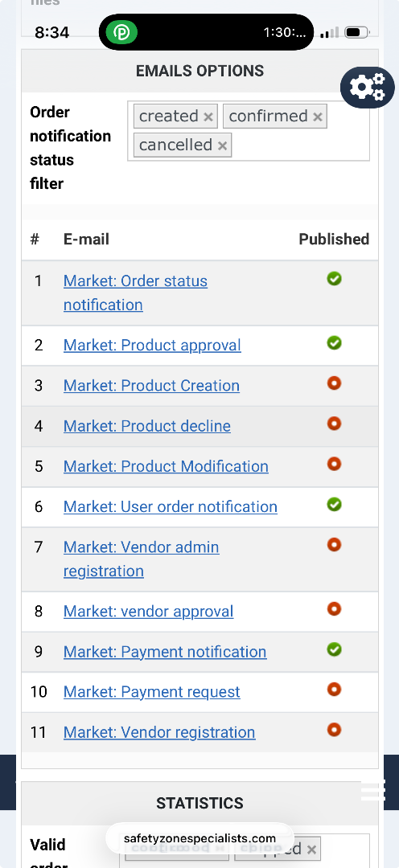Screen dimensions: 399x868
Task: Publish the Product Creation email
Action: pyautogui.click(x=334, y=383)
